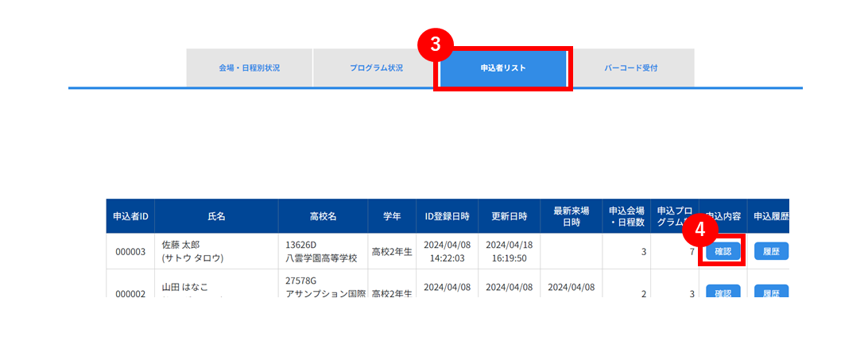This screenshot has width=868, height=364.
Task: Switch to the プログラム状況 tab
Action: tap(377, 68)
